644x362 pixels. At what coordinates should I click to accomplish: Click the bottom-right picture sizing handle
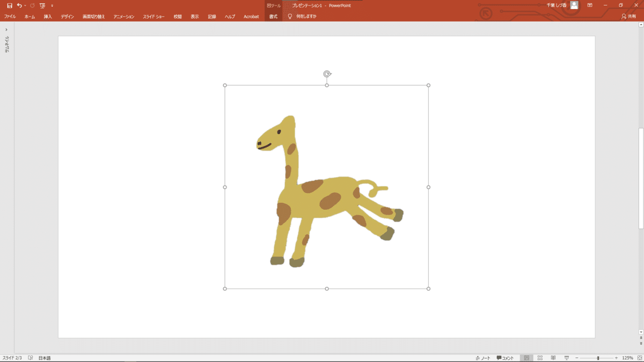(428, 289)
